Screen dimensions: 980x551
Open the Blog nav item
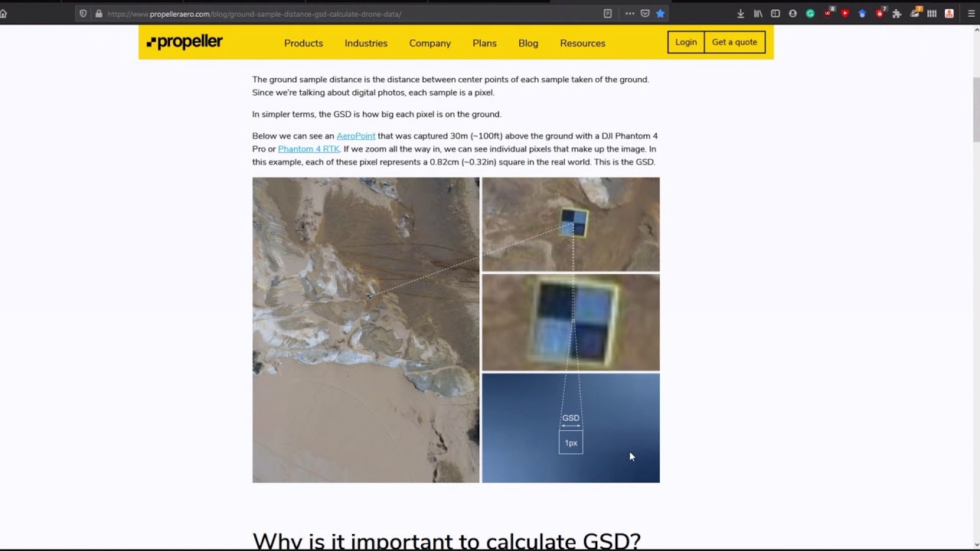click(x=528, y=43)
